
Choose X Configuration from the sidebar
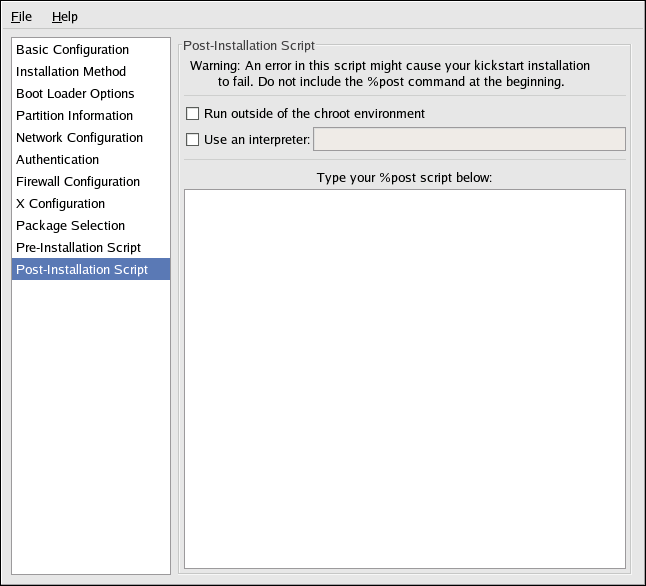(60, 204)
